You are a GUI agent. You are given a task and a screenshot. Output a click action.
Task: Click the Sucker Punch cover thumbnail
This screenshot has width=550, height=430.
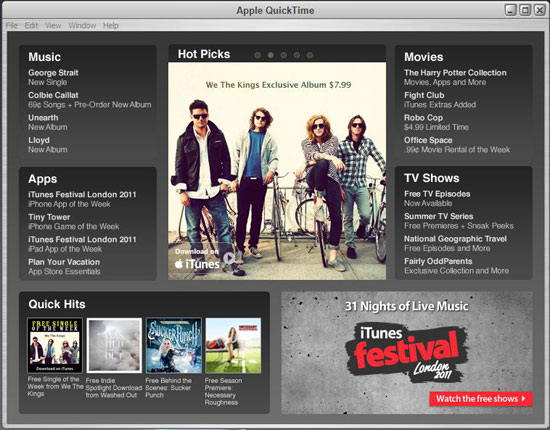pyautogui.click(x=174, y=345)
